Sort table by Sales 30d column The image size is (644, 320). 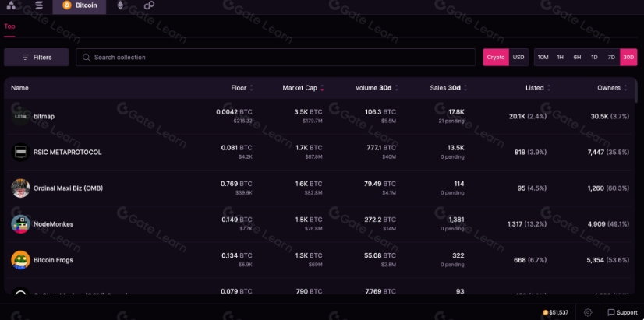click(448, 88)
